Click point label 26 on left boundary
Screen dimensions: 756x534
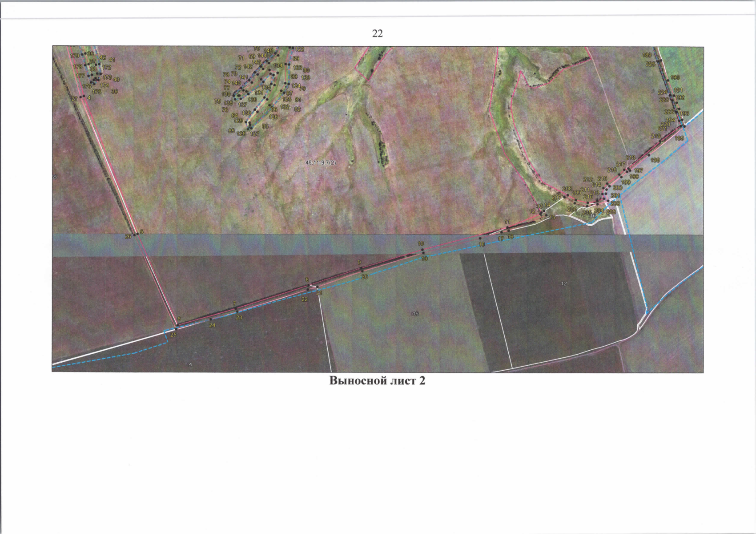[x=128, y=236]
